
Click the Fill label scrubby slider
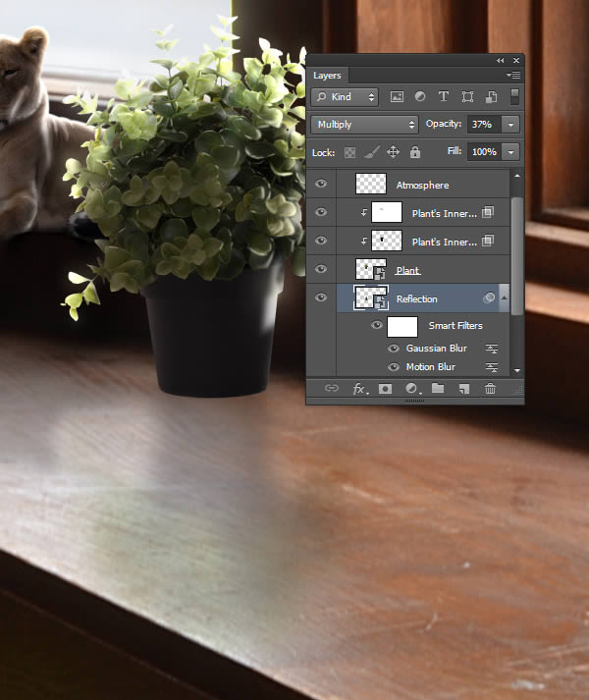[455, 151]
